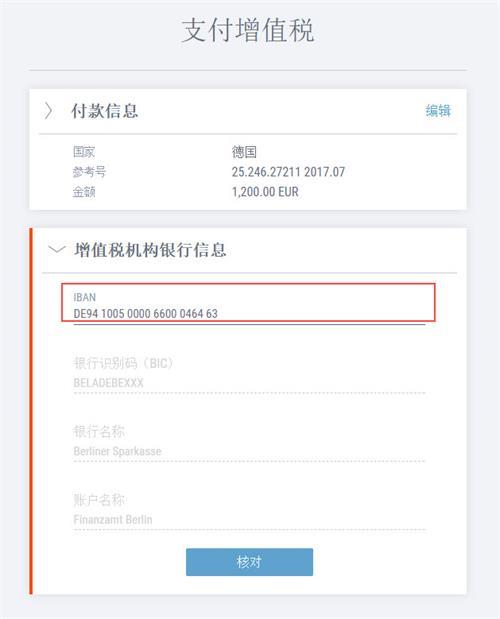The height and width of the screenshot is (619, 500).
Task: Click the 增值税机构银行信息 header text
Action: click(150, 250)
